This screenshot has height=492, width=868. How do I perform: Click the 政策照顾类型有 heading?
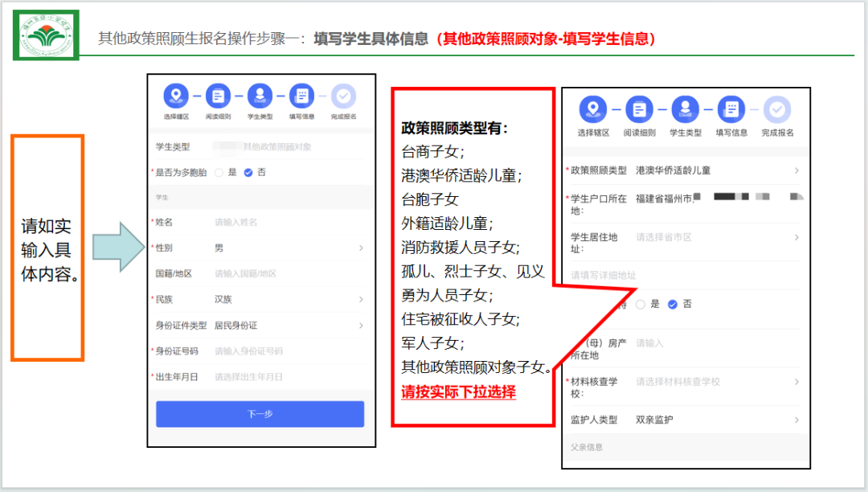click(x=454, y=128)
